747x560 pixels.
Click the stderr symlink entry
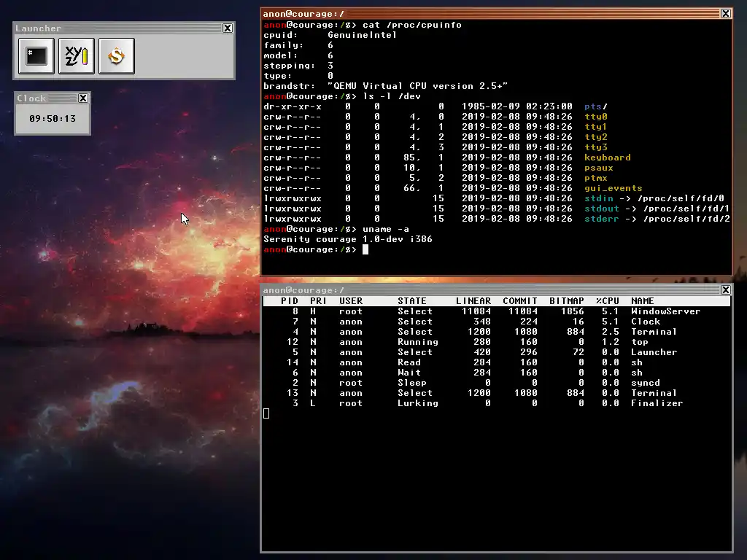657,219
